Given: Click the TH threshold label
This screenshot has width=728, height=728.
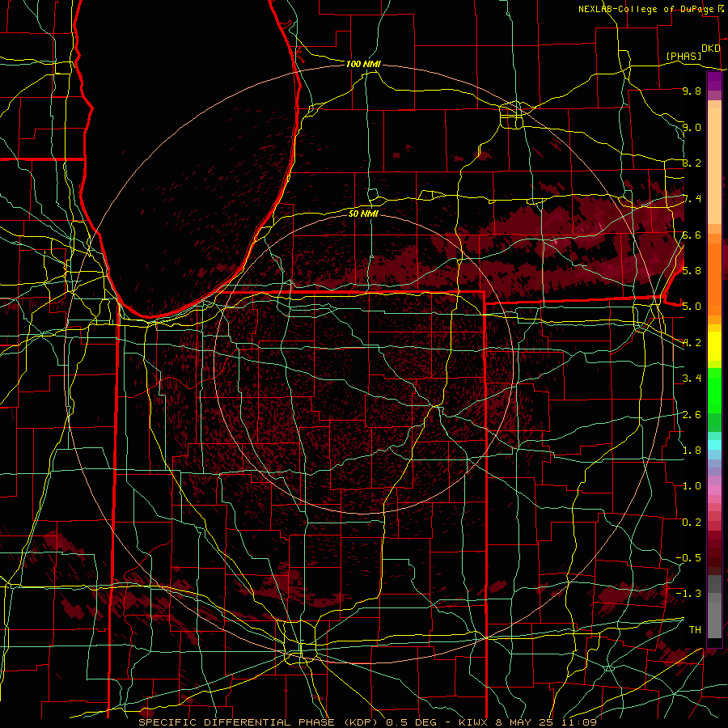Looking at the screenshot, I should click(x=695, y=629).
